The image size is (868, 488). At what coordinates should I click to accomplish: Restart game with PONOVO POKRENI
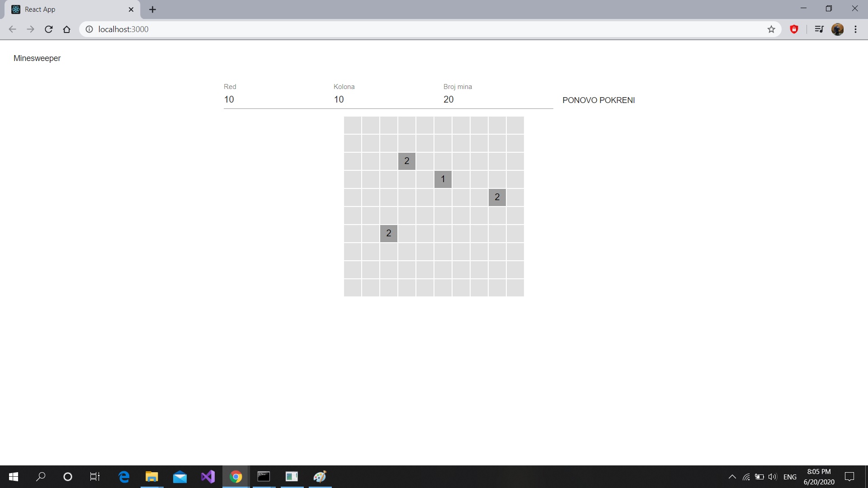[599, 100]
